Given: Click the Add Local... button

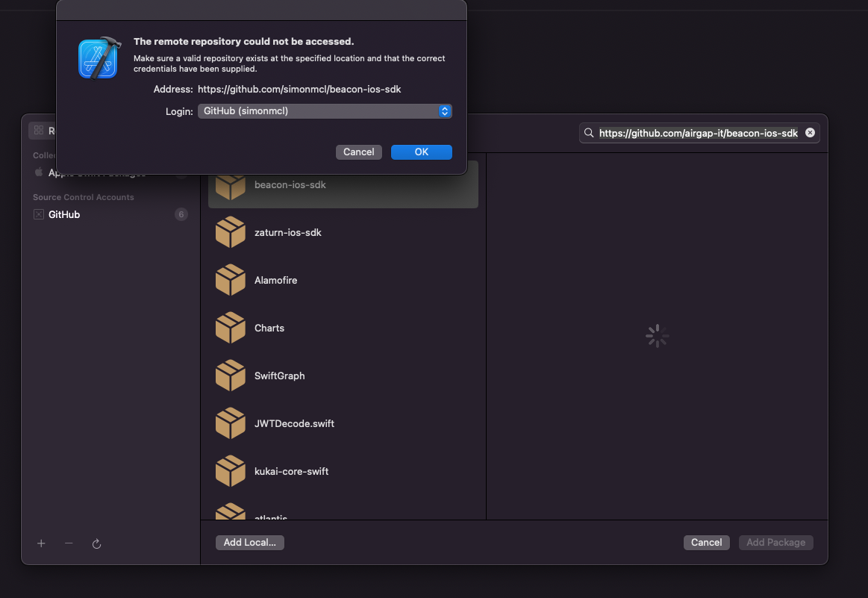Looking at the screenshot, I should 250,543.
